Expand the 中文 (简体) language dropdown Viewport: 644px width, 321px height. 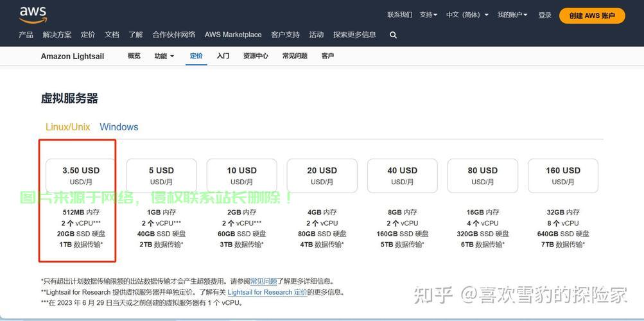[467, 15]
